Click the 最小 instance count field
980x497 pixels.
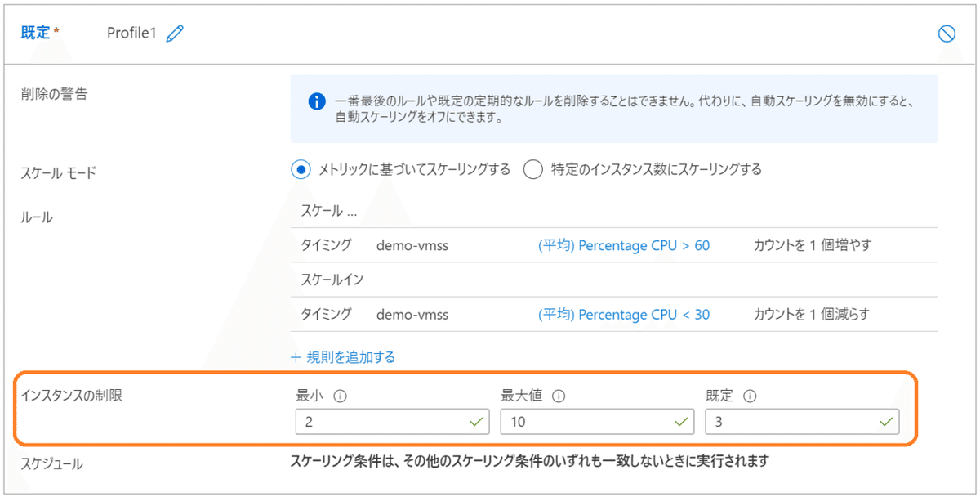tap(380, 422)
